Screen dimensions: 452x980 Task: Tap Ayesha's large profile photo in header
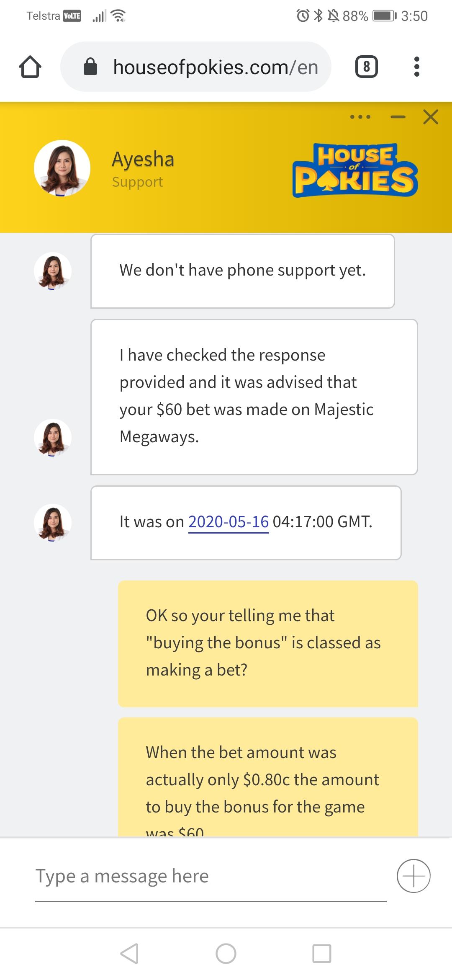pos(62,168)
